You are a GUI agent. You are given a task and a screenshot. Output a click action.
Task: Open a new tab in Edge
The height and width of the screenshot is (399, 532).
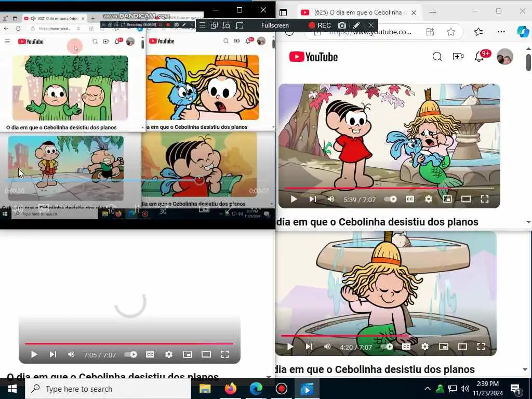433,12
